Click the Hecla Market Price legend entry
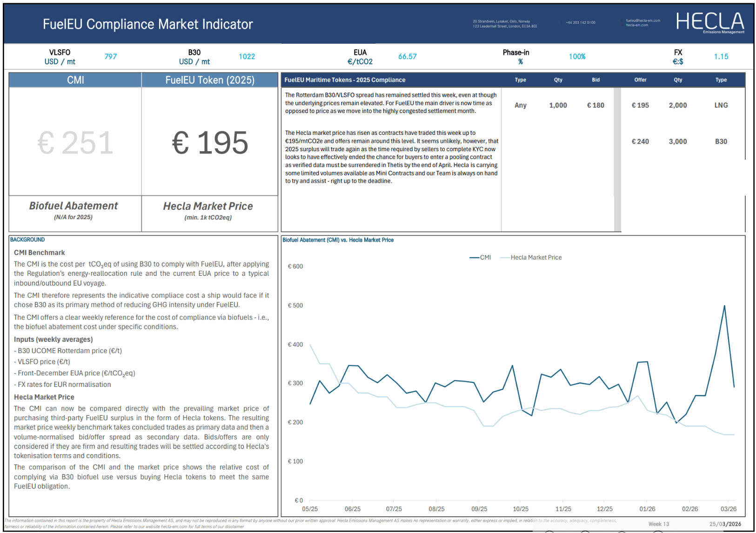The width and height of the screenshot is (756, 533). click(531, 257)
